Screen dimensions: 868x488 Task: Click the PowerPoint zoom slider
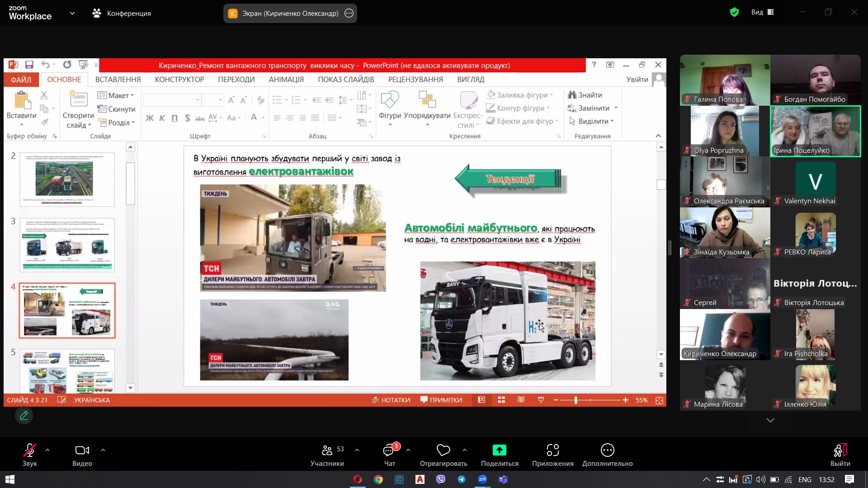click(x=576, y=400)
